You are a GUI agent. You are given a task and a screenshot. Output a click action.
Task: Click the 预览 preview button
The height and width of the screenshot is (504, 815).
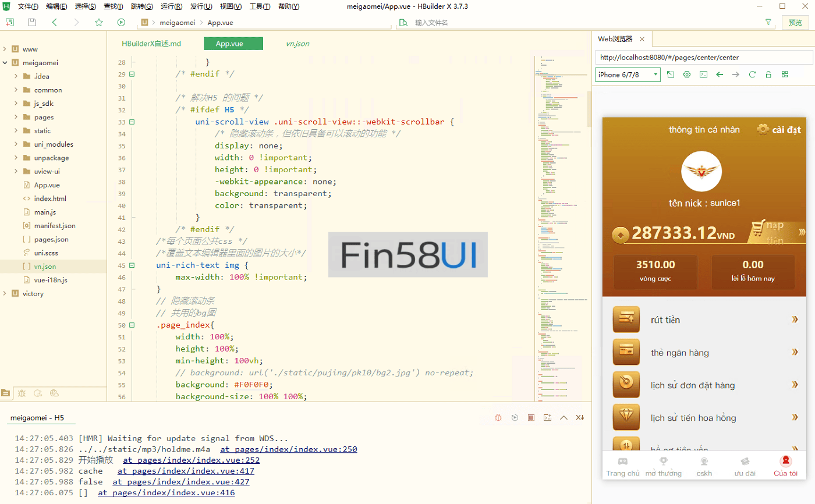tap(795, 22)
